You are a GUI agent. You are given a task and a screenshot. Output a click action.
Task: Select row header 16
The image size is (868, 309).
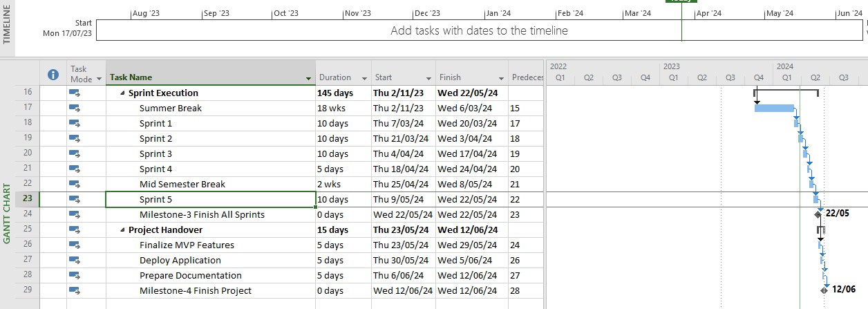point(28,93)
